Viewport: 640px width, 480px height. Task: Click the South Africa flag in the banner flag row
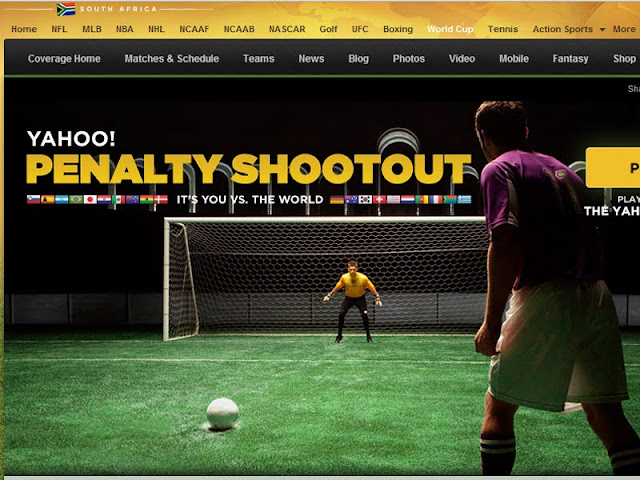pos(450,199)
